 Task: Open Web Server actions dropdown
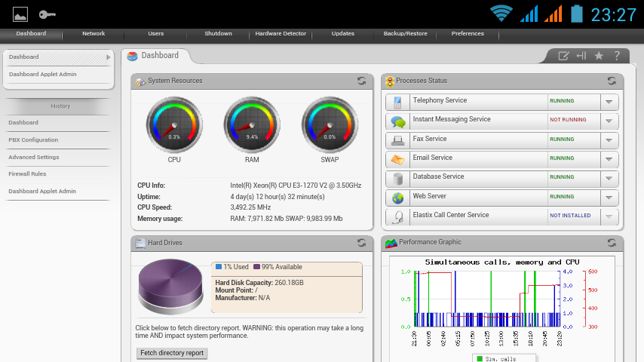(x=609, y=198)
